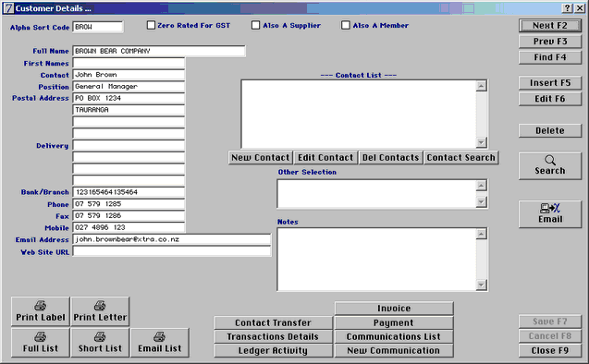The height and width of the screenshot is (364, 589).
Task: Click the New Contact button
Action: [x=261, y=158]
